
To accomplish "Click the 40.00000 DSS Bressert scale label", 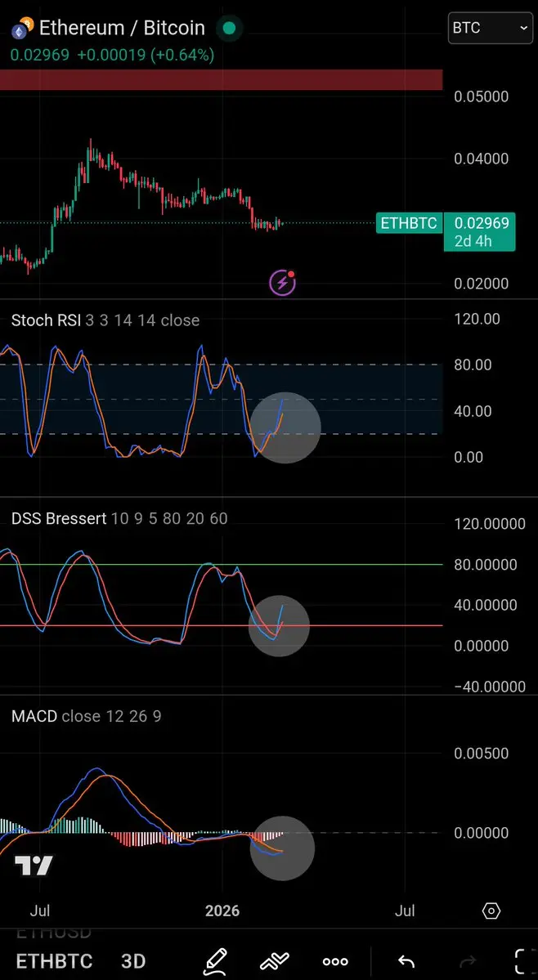I will 486,605.
